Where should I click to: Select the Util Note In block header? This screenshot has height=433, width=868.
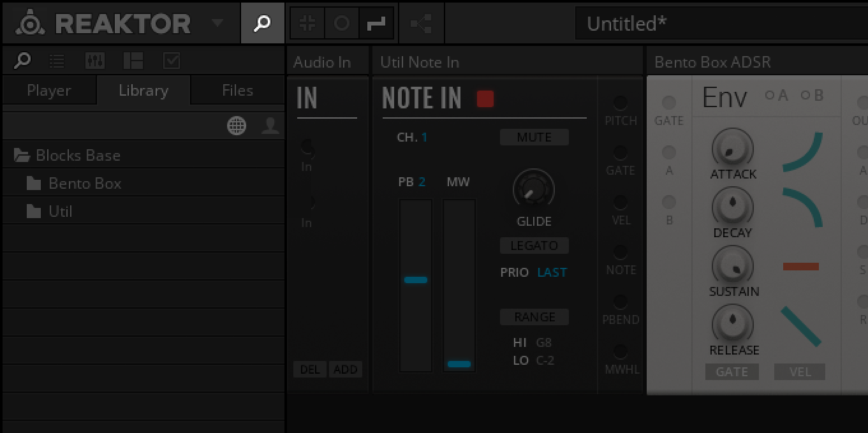(x=508, y=62)
